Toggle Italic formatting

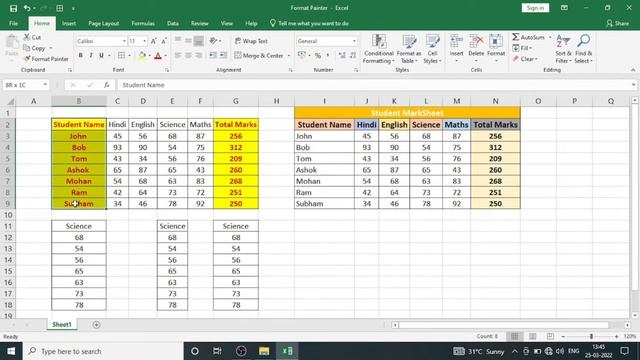coord(91,56)
